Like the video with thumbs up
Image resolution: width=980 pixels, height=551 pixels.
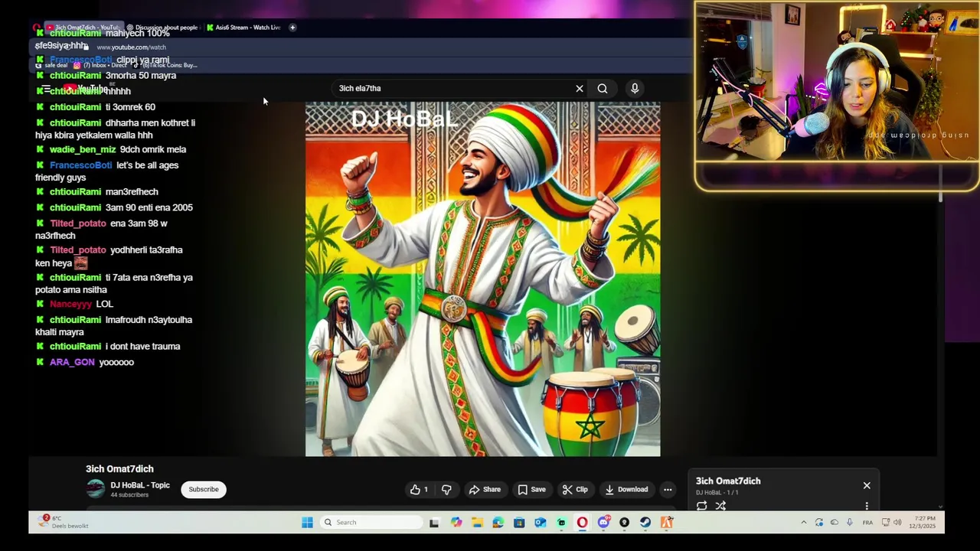pyautogui.click(x=420, y=490)
